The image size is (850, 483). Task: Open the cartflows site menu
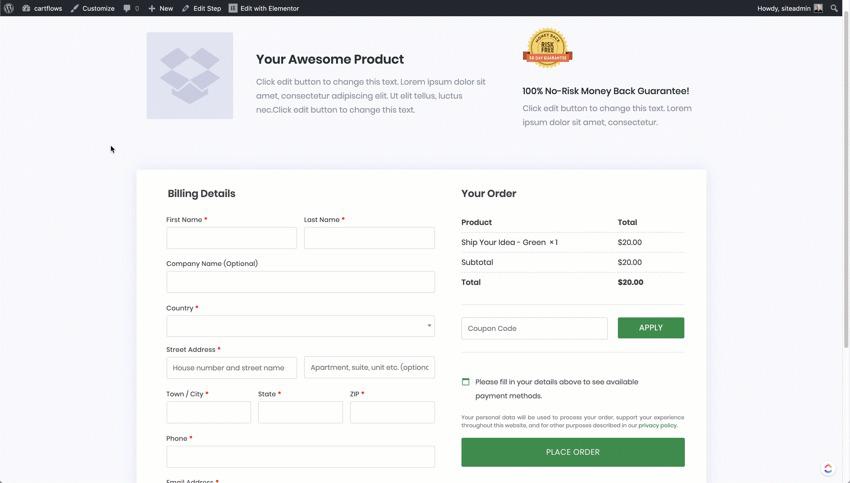42,8
